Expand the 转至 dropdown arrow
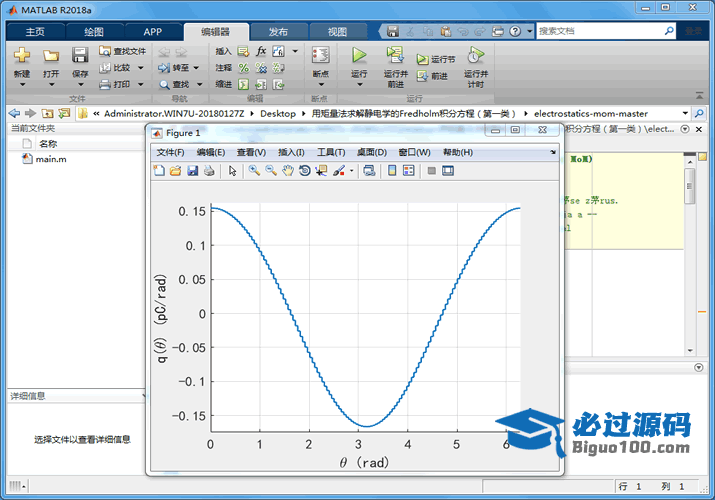The image size is (715, 500). point(196,68)
